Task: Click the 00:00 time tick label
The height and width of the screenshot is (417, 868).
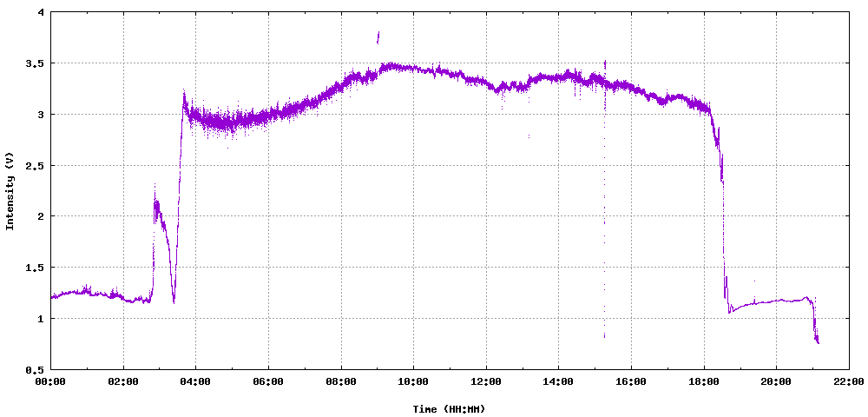Action: click(50, 381)
